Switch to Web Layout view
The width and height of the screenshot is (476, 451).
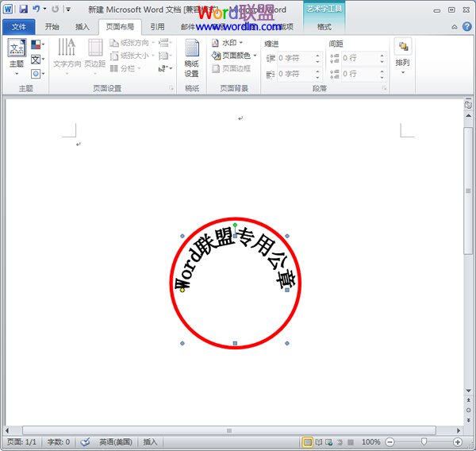click(329, 442)
